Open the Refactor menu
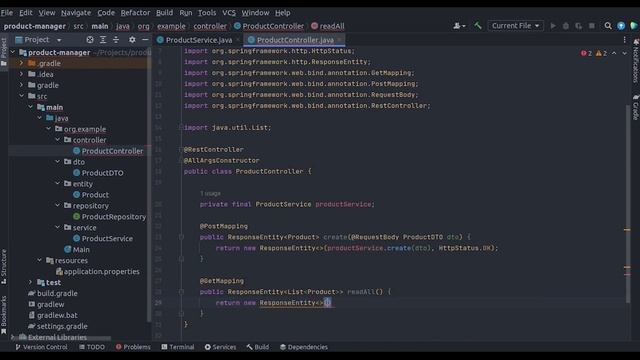Screen dimensions: 640x360 point(135,13)
